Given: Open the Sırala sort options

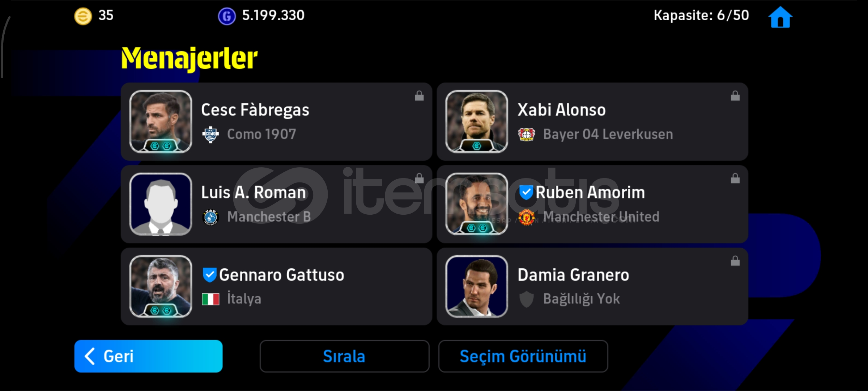Looking at the screenshot, I should 344,356.
